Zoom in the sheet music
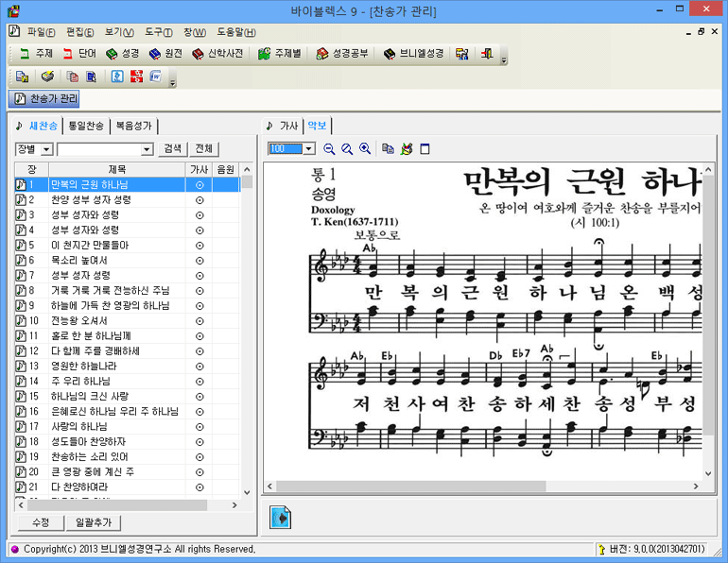This screenshot has height=563, width=728. pos(365,149)
